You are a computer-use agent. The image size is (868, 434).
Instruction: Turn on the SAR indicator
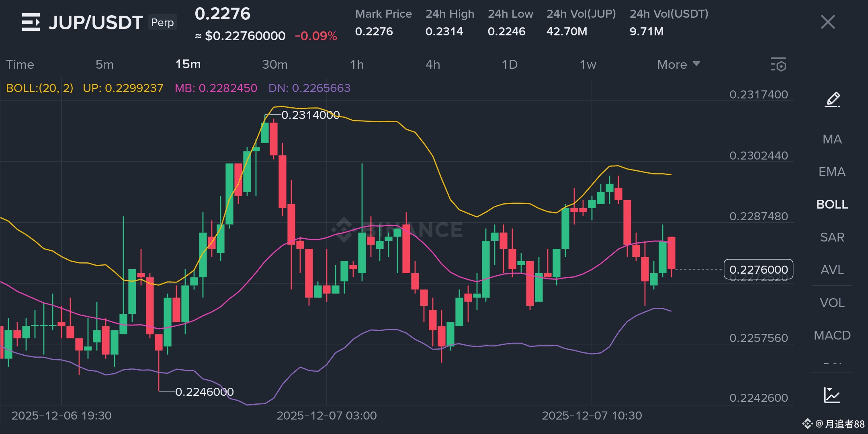(832, 237)
